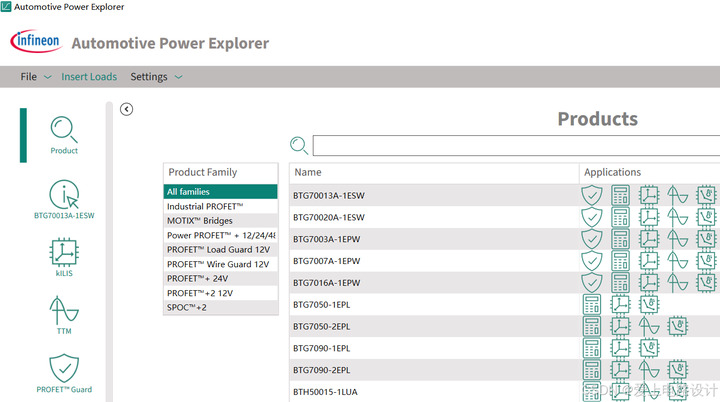Open the PROFET Guard shield tool
This screenshot has height=402, width=720.
tap(64, 368)
